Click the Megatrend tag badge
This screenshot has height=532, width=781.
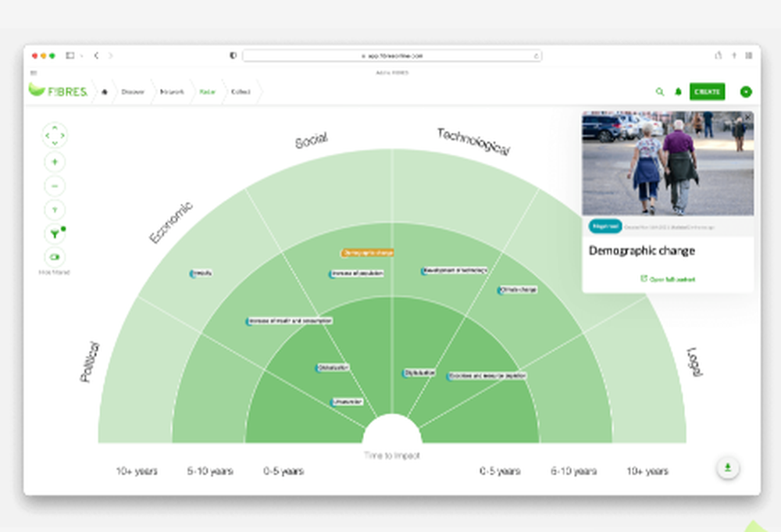[605, 226]
